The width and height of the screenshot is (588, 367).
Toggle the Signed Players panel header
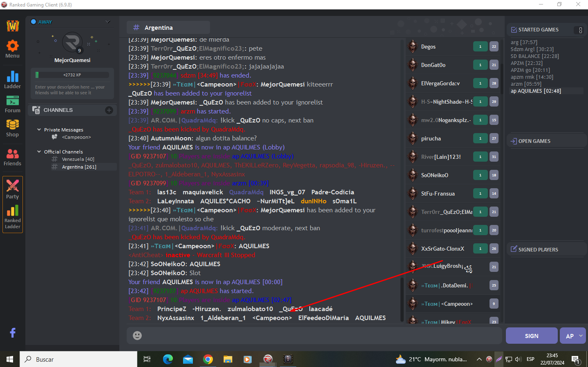pos(547,249)
